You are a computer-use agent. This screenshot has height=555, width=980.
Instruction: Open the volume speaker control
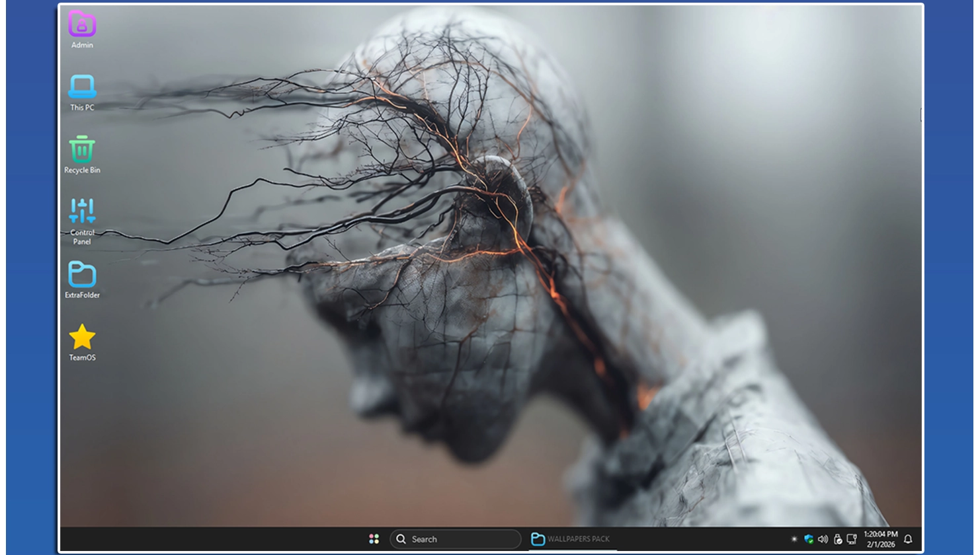(823, 539)
